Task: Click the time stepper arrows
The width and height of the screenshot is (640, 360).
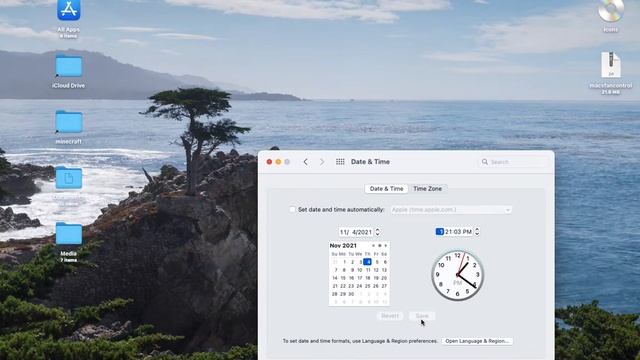Action: (477, 232)
